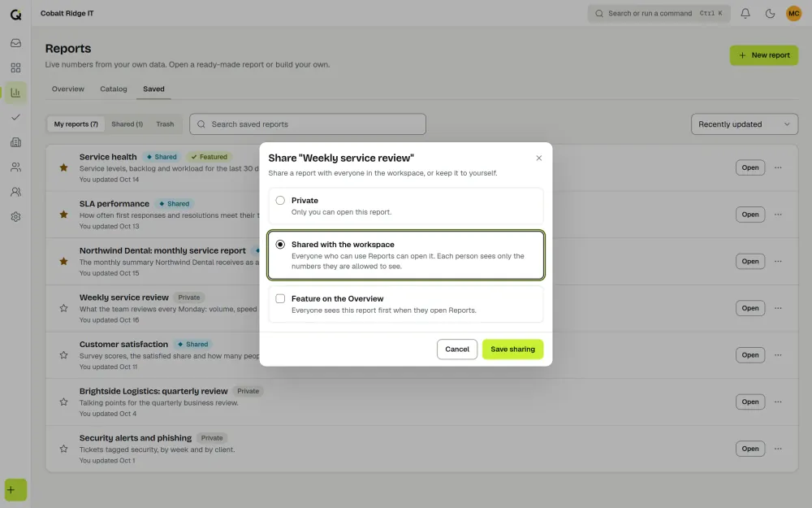
Task: Switch to the Overview tab
Action: pos(68,89)
